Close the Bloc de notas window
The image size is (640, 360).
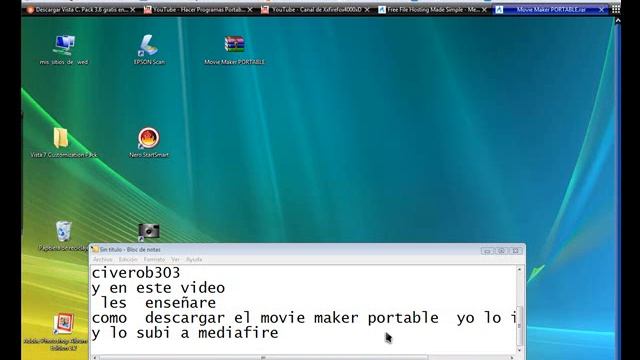coord(516,251)
